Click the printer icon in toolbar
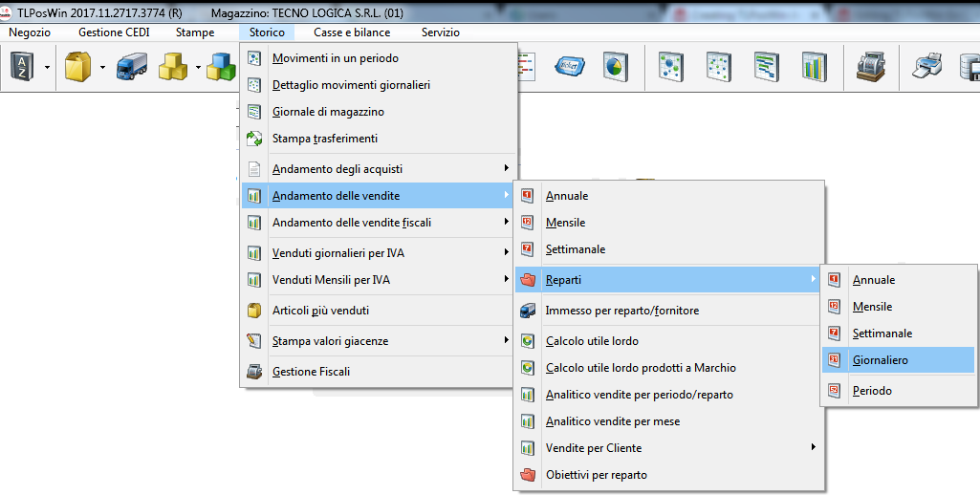 pyautogui.click(x=929, y=67)
